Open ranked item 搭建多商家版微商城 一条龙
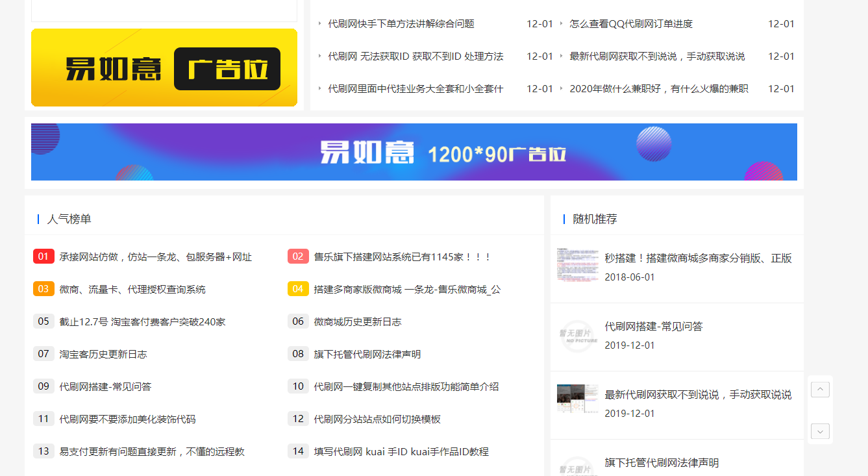Viewport: 868px width, 476px height. [407, 290]
